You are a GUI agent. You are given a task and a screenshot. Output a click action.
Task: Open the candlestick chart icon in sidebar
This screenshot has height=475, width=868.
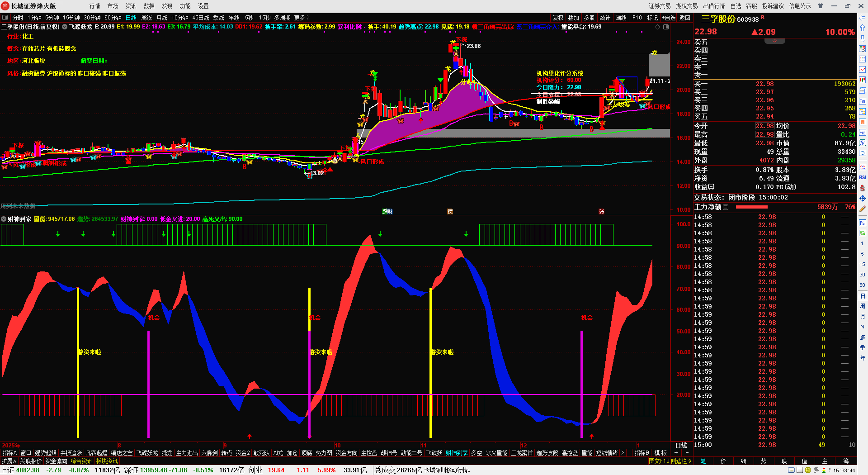[x=863, y=80]
